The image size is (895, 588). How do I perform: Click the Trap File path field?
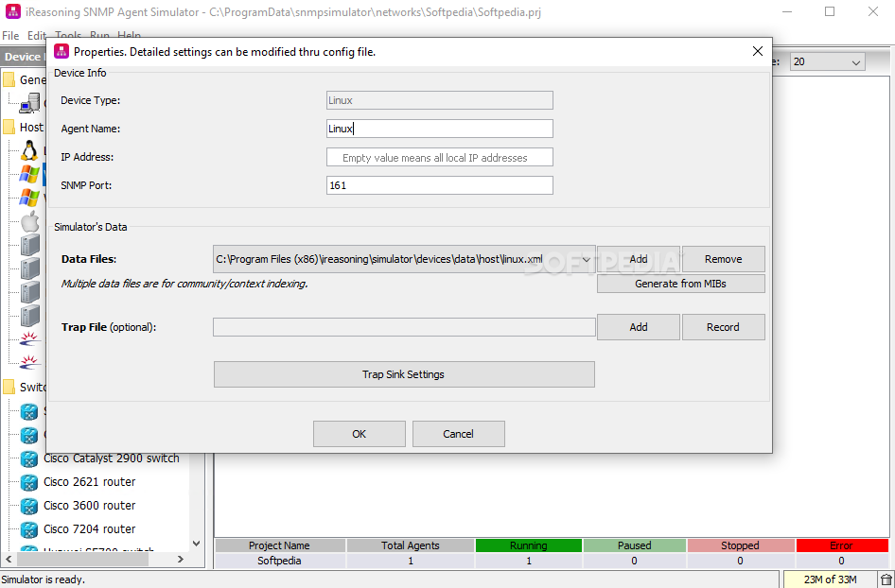click(x=404, y=327)
